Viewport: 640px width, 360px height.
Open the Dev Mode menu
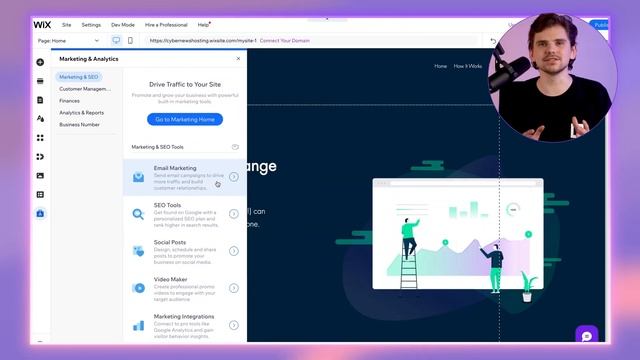point(122,25)
